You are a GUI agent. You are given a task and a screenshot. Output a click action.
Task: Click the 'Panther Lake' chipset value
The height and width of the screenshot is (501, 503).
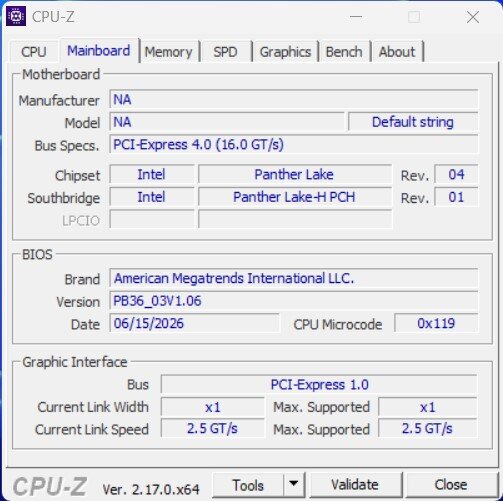pos(295,174)
